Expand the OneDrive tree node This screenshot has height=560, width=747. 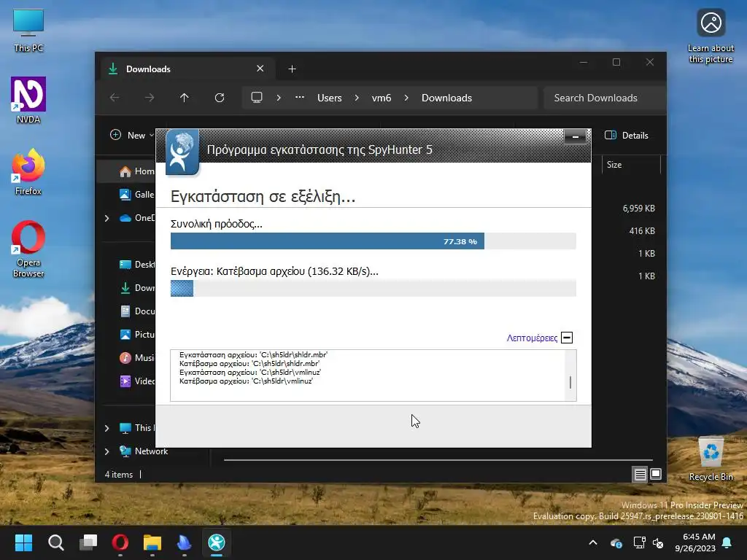pos(107,218)
